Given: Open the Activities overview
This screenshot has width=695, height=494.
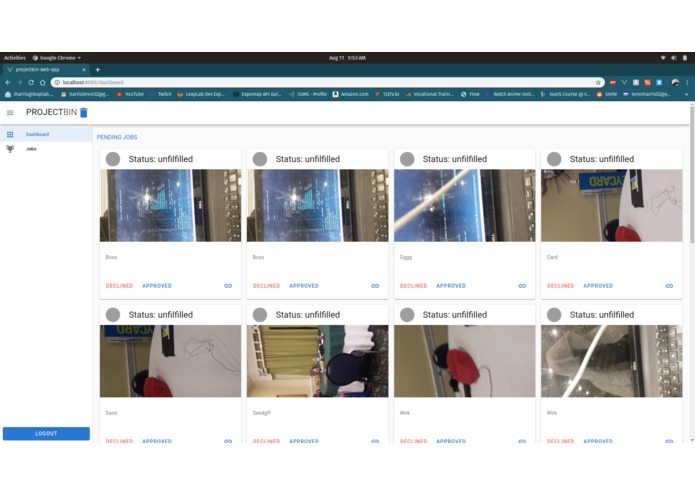Looking at the screenshot, I should click(15, 58).
